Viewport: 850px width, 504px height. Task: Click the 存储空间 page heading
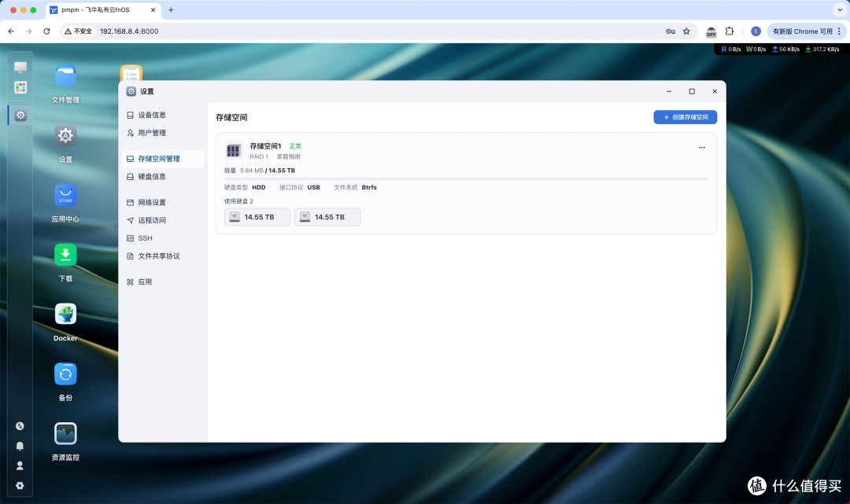[x=231, y=117]
